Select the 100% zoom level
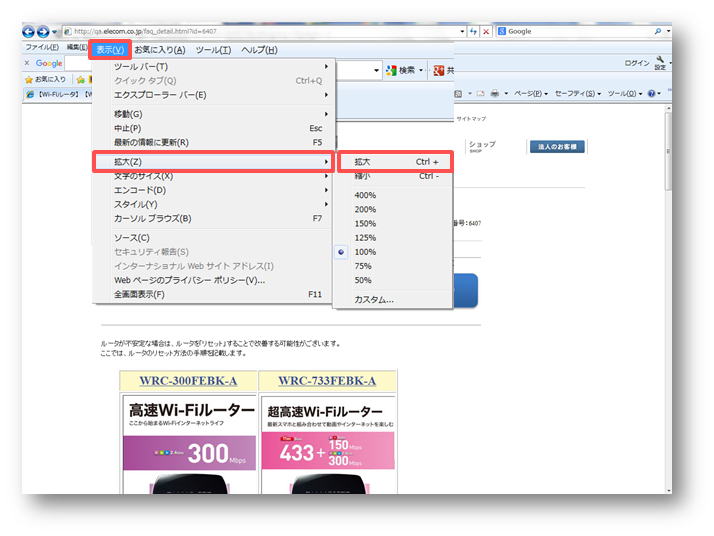This screenshot has width=714, height=536. point(394,252)
